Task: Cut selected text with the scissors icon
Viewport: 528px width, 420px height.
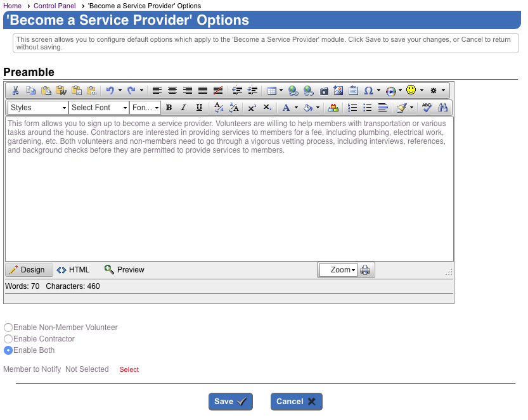Action: click(x=15, y=90)
